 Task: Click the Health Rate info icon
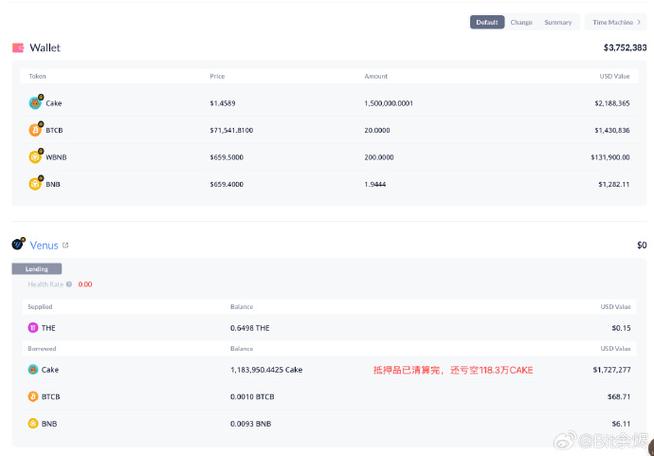(x=69, y=284)
